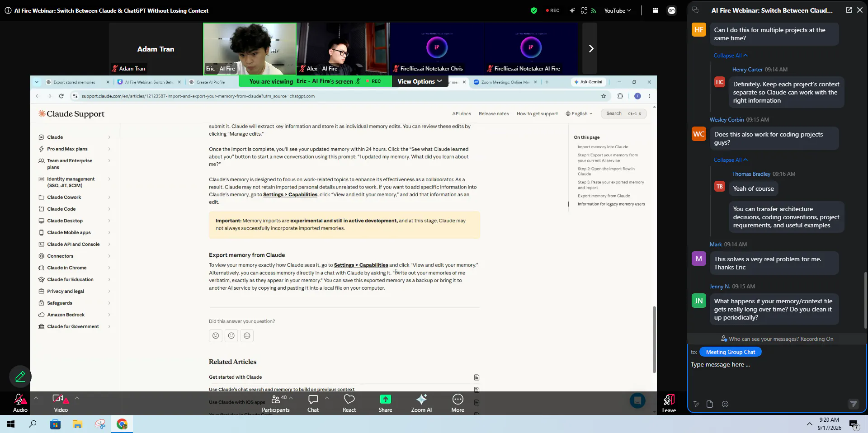The height and width of the screenshot is (433, 868).
Task: Jump to Export memory from Claude section
Action: tap(604, 196)
